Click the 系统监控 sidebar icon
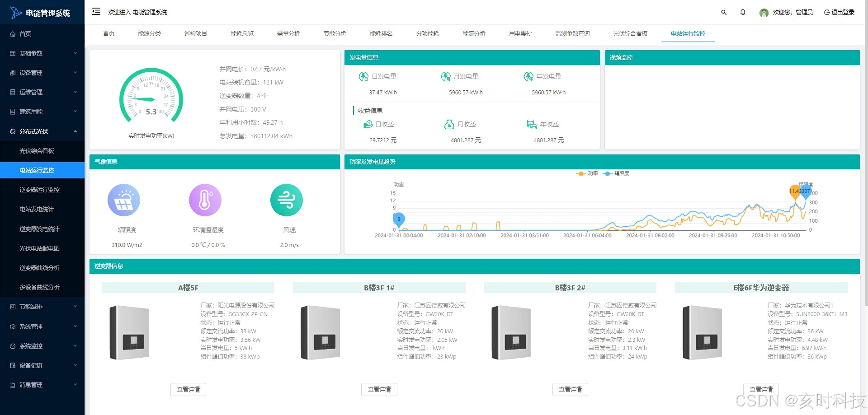 13,346
